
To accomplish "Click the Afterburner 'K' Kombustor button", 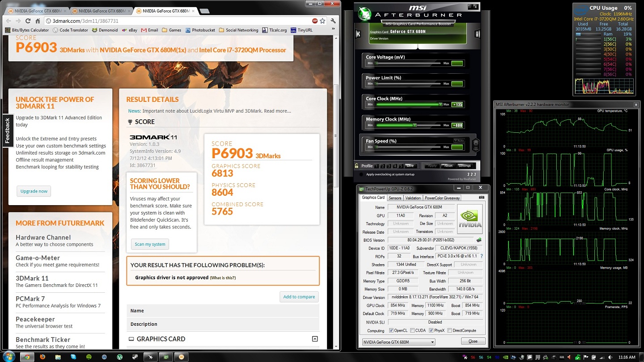I will tap(358, 34).
